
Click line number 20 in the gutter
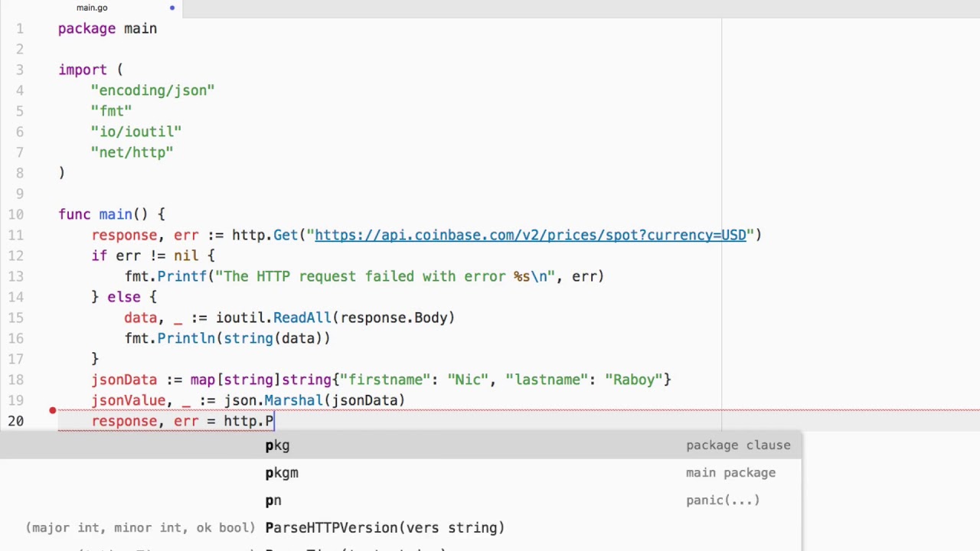point(16,421)
